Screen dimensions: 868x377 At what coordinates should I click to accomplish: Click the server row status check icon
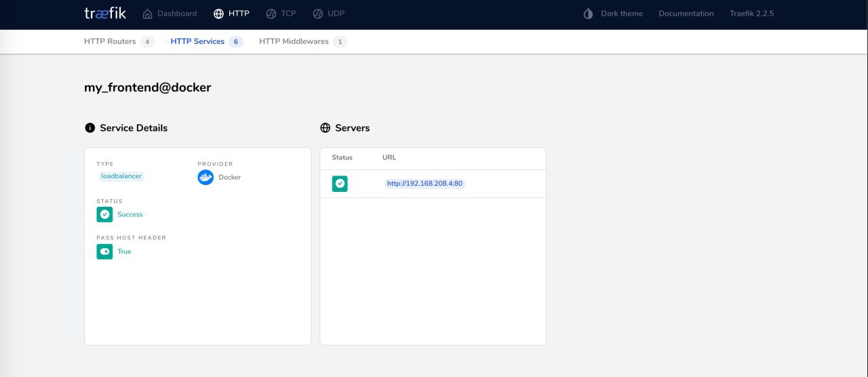340,184
